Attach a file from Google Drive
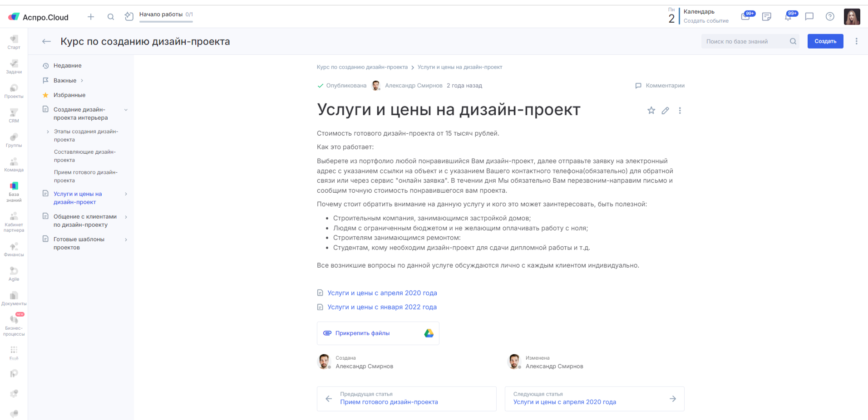Viewport: 868px width, 420px height. click(x=429, y=333)
